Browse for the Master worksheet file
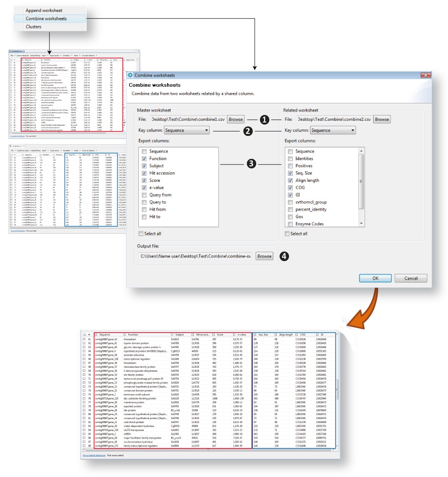 tap(236, 119)
